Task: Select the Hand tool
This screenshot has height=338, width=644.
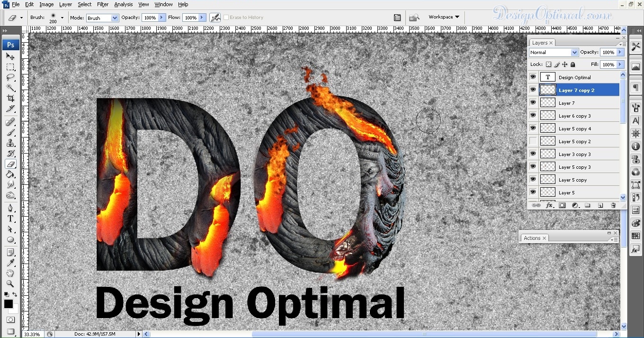Action: (x=10, y=274)
